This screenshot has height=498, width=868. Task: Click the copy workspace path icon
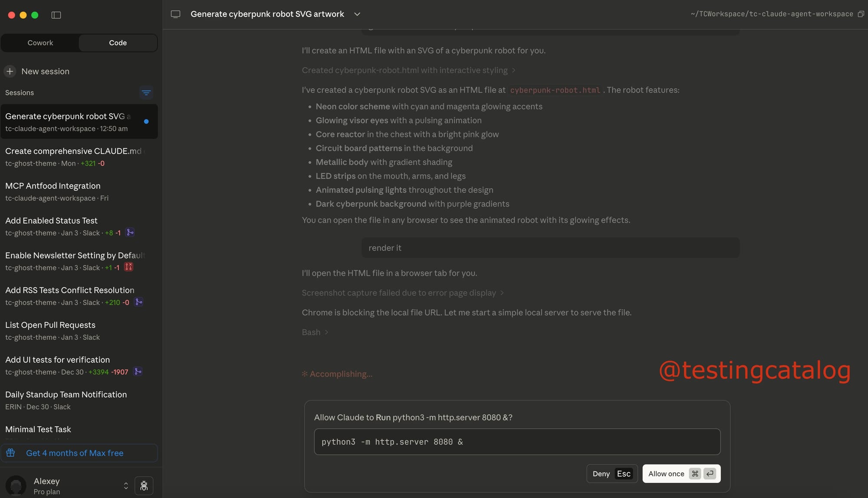pos(861,14)
